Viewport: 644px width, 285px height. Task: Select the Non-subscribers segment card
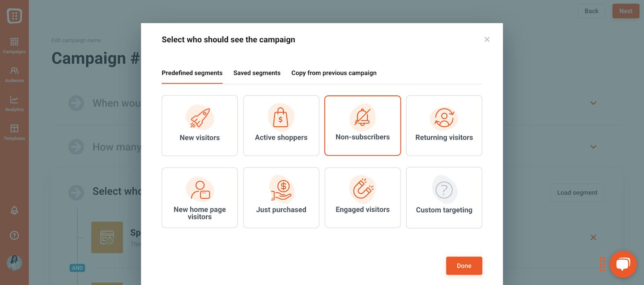click(362, 126)
